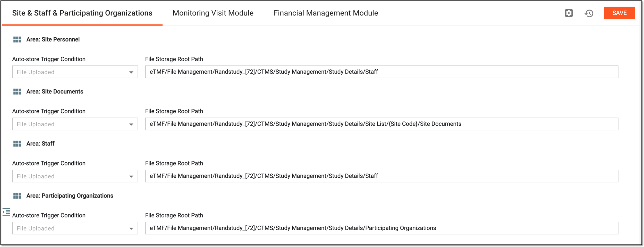Click the Area: Site Documents heading

click(55, 92)
